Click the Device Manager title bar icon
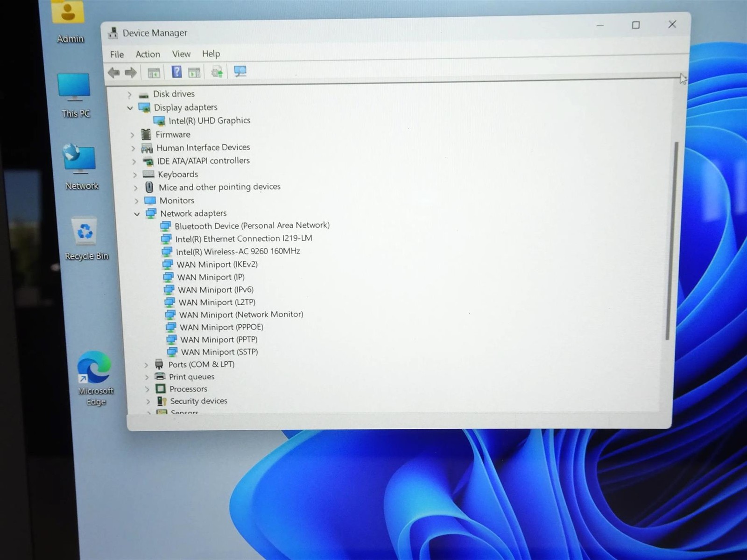747x560 pixels. tap(113, 33)
